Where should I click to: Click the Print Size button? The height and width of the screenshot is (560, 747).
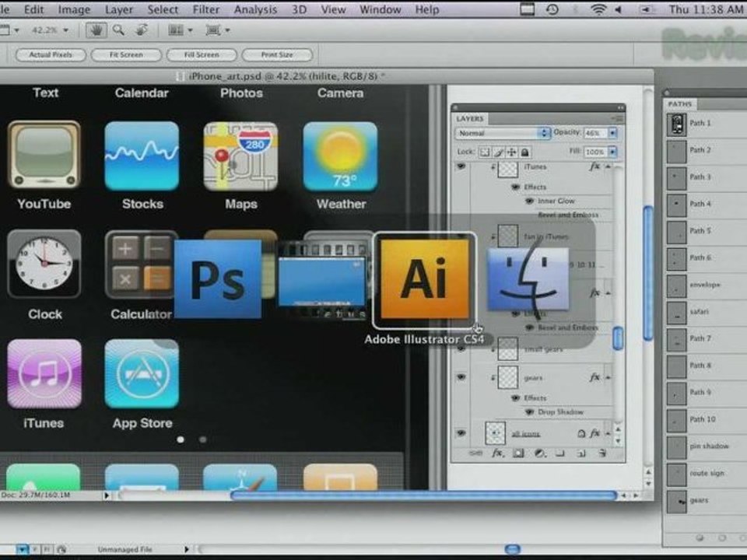[x=277, y=54]
